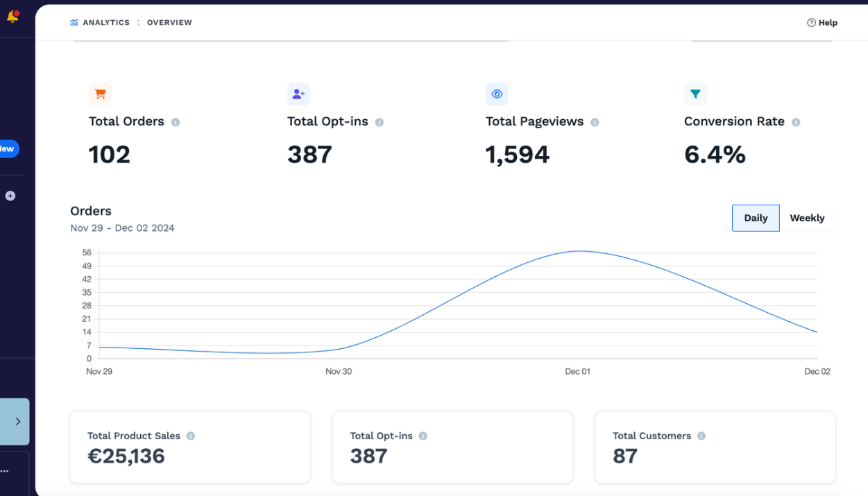
Task: Click the Total Orders shopping cart icon
Action: click(x=100, y=94)
